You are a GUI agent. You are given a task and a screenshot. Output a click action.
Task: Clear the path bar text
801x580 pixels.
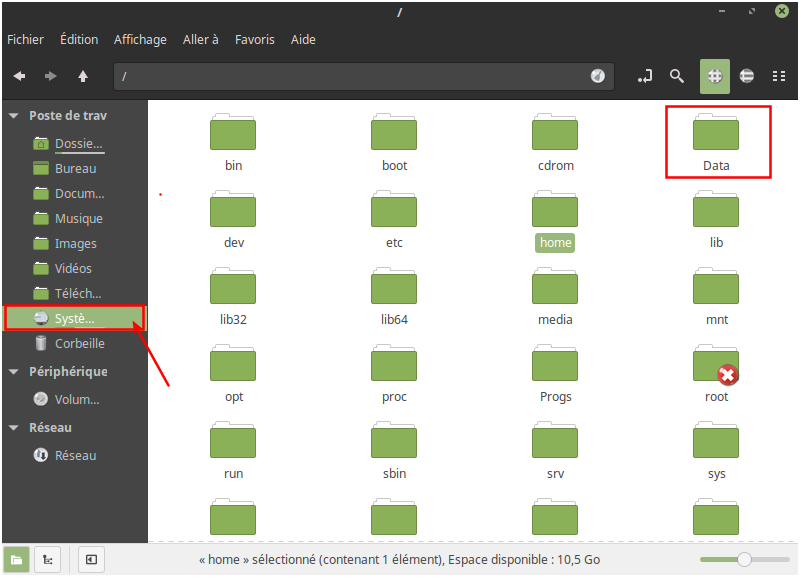[598, 76]
